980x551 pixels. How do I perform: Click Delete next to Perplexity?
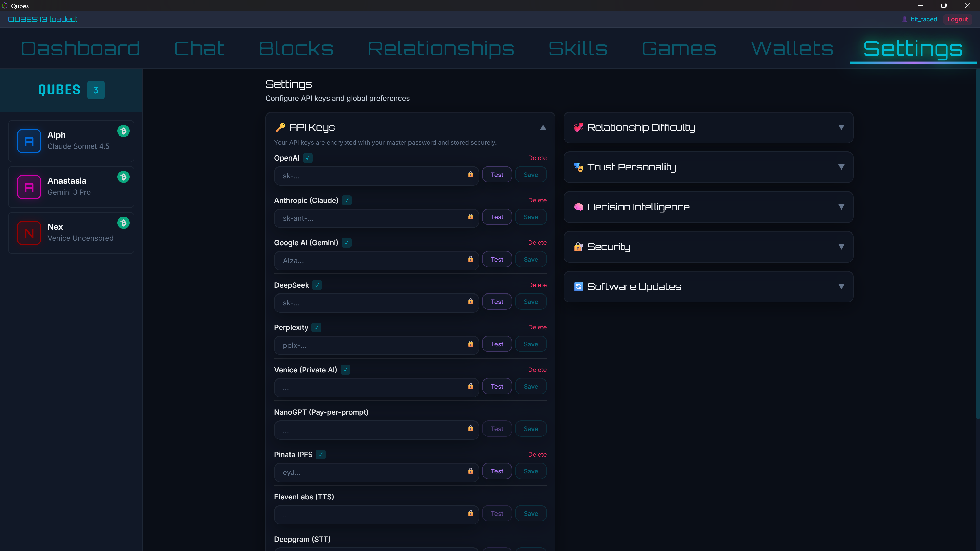coord(537,327)
